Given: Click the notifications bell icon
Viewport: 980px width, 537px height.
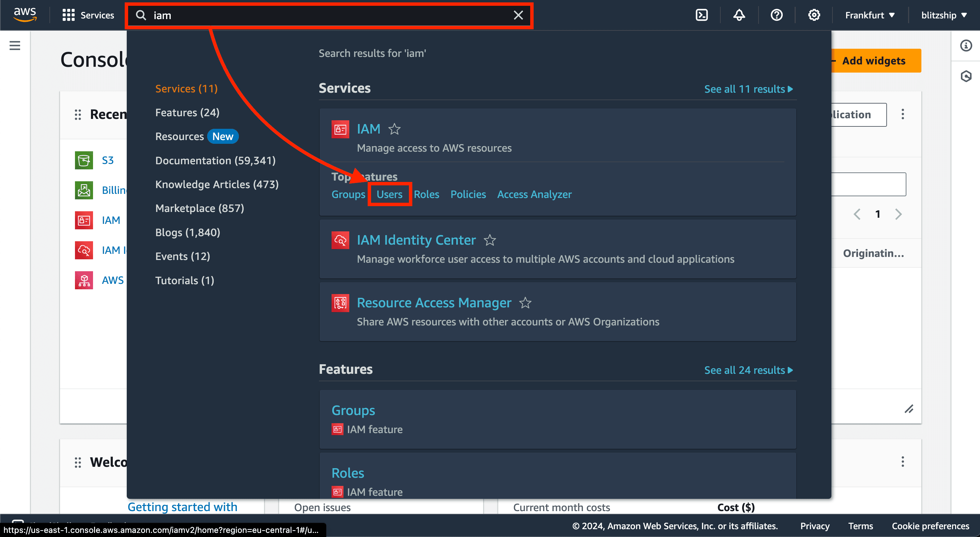Looking at the screenshot, I should [739, 15].
